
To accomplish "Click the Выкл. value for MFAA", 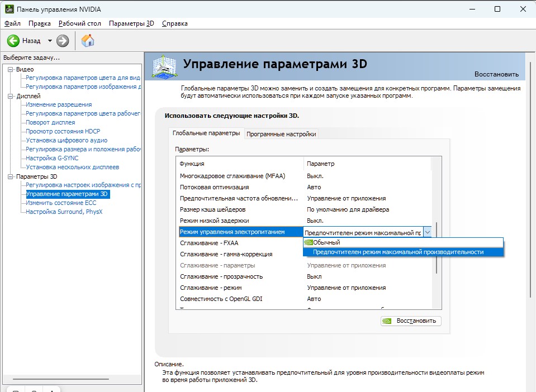I will point(315,176).
